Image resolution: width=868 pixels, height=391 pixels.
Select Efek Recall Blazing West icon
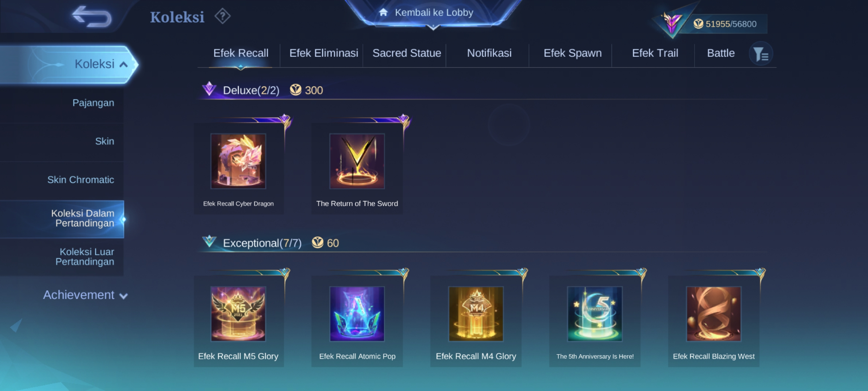click(x=714, y=314)
